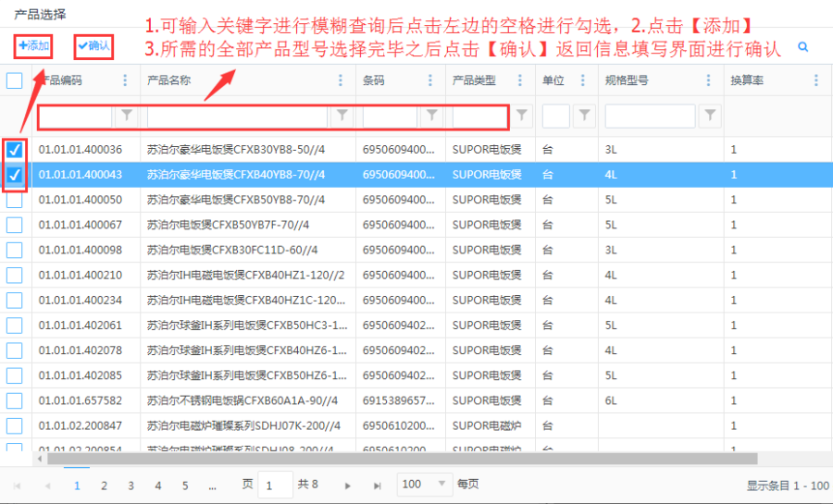This screenshot has width=833, height=504.
Task: Go to page 3
Action: point(131,486)
